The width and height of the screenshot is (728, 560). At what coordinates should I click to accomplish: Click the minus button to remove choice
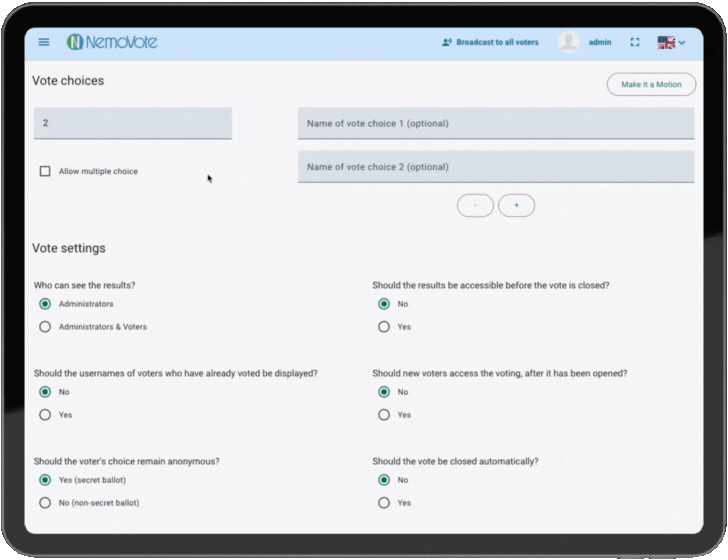pos(475,205)
